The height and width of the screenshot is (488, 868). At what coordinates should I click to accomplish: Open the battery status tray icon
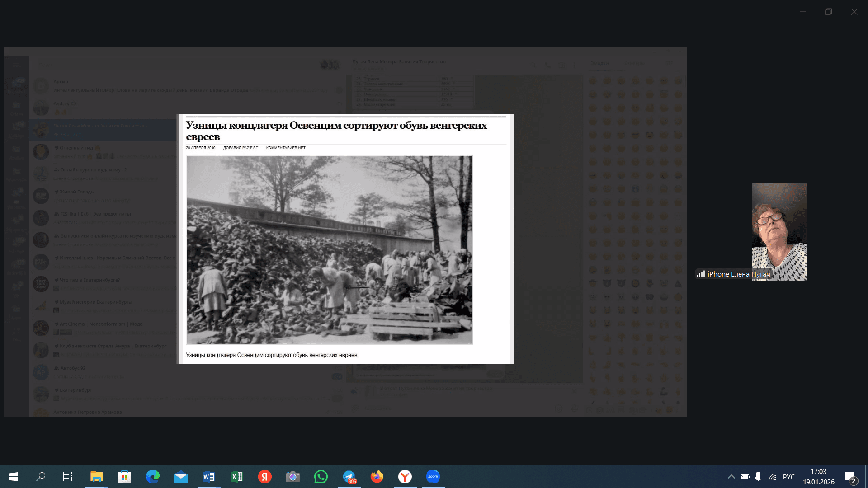(x=745, y=477)
